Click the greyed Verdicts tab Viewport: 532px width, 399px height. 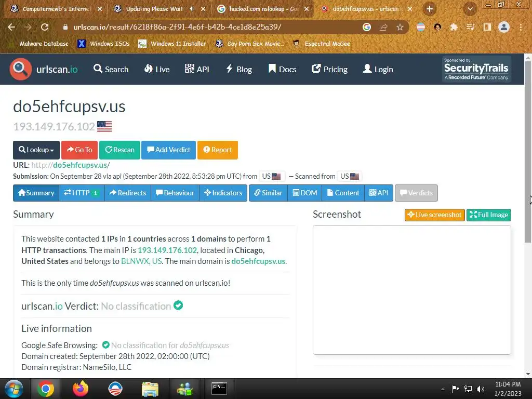coord(416,193)
